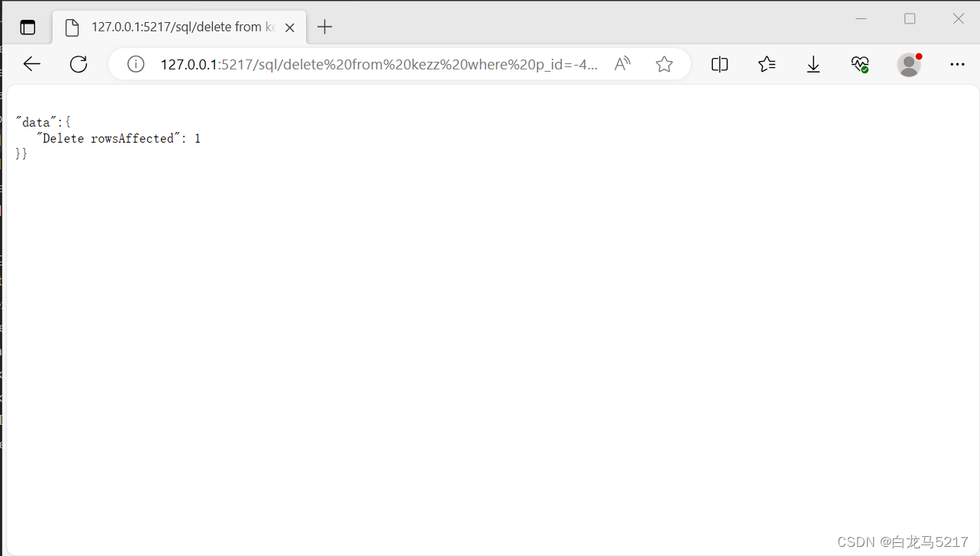Add this page to favorites star
The image size is (980, 556).
pyautogui.click(x=665, y=64)
